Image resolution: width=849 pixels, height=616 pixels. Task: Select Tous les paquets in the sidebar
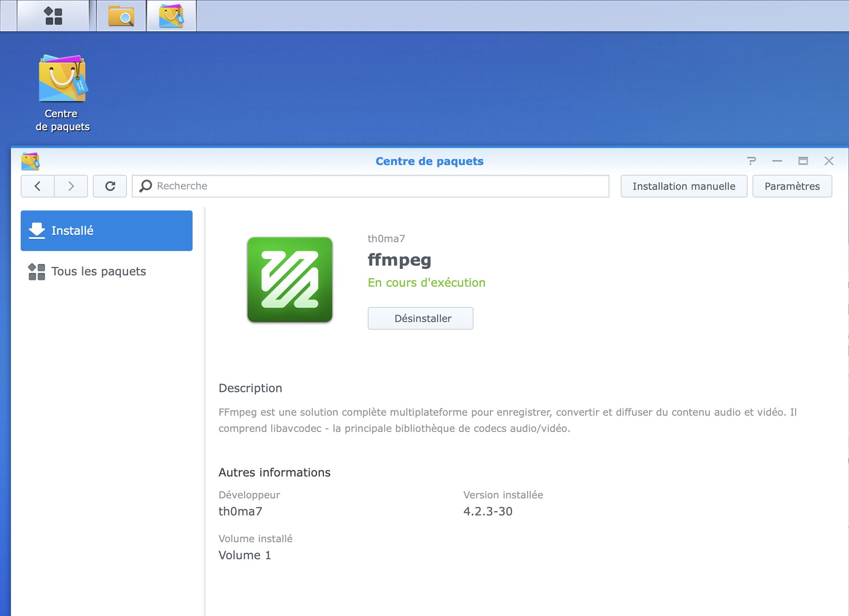tap(98, 271)
